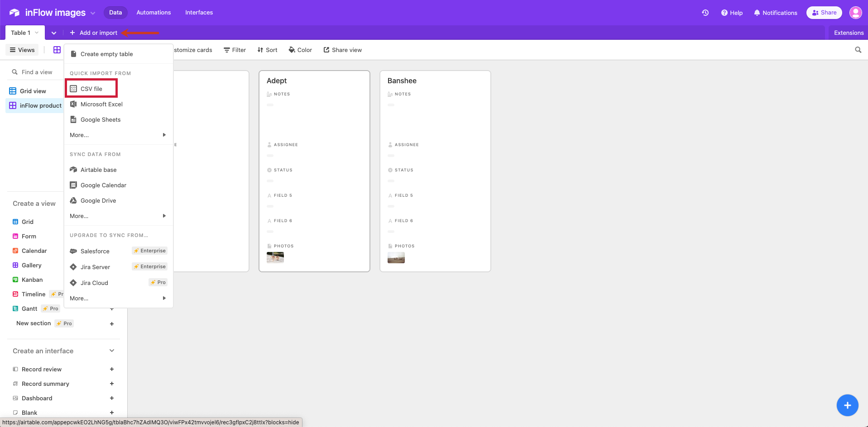The height and width of the screenshot is (427, 868).
Task: Open the Banshee card photo thumbnail
Action: coord(396,257)
